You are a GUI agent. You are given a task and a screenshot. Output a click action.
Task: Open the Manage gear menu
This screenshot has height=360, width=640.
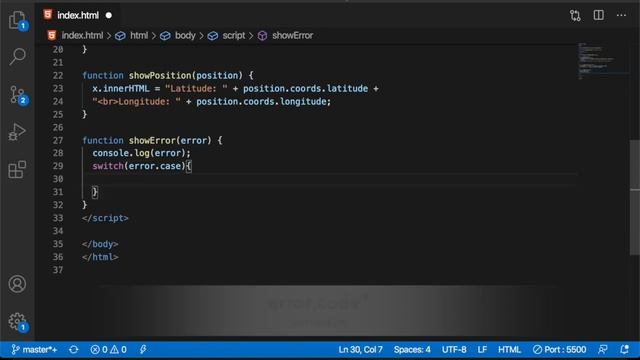tap(17, 322)
